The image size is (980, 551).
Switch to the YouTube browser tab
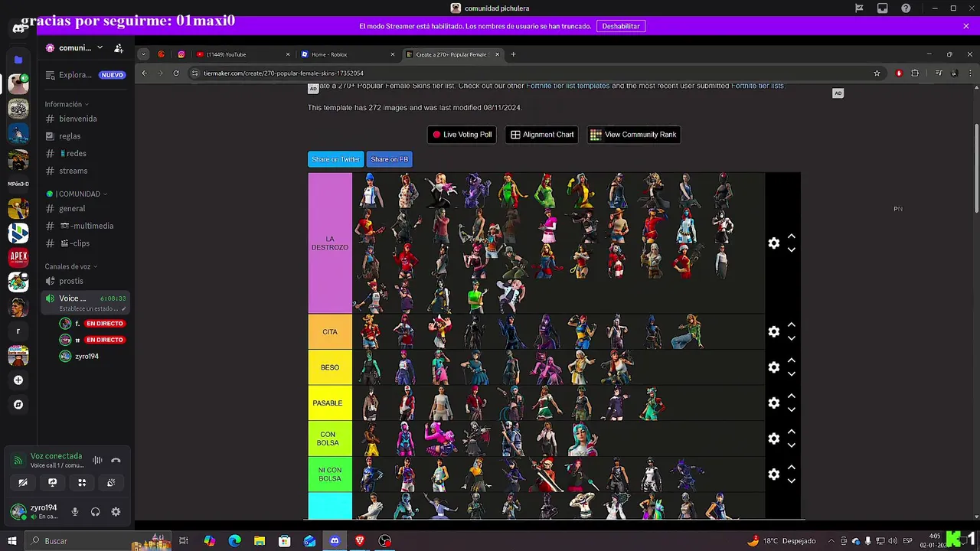tap(242, 54)
